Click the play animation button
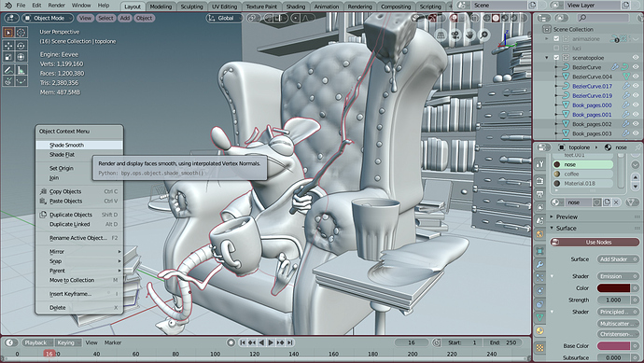644x363 pixels. [x=271, y=342]
